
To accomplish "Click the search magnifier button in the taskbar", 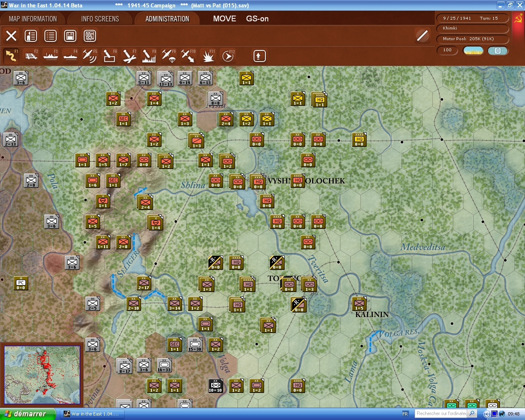I will pos(472,413).
